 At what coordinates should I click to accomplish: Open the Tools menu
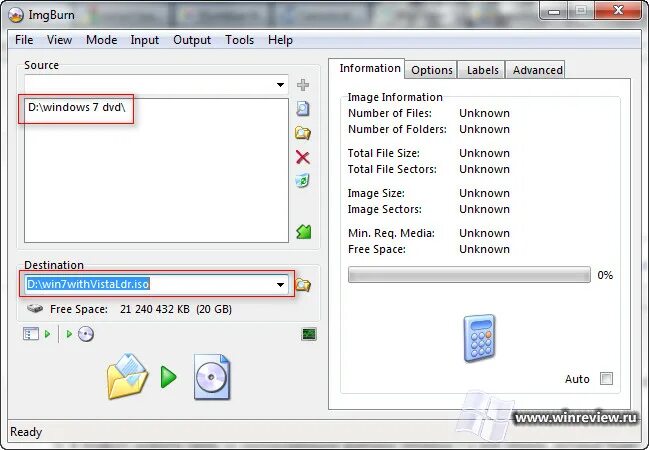pyautogui.click(x=239, y=40)
